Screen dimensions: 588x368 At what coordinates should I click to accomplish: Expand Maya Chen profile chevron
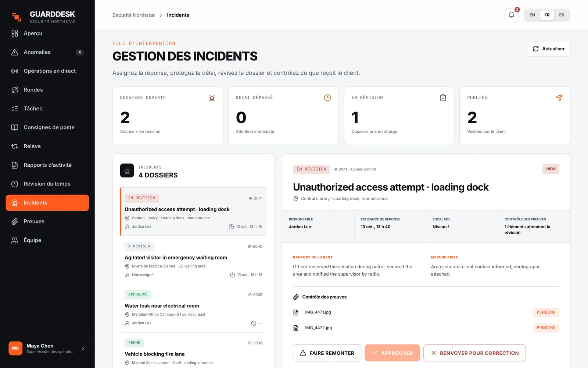83,348
